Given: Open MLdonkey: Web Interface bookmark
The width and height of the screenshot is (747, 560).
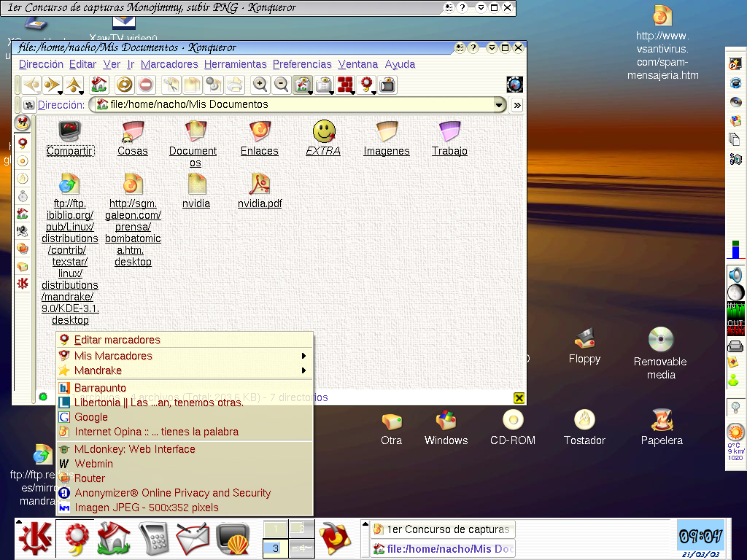Looking at the screenshot, I should coord(185,449).
